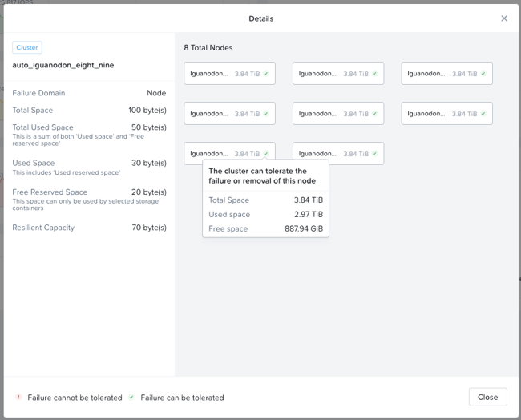Select the third-row right Iguanodon node card
The image size is (521, 420).
[337, 154]
